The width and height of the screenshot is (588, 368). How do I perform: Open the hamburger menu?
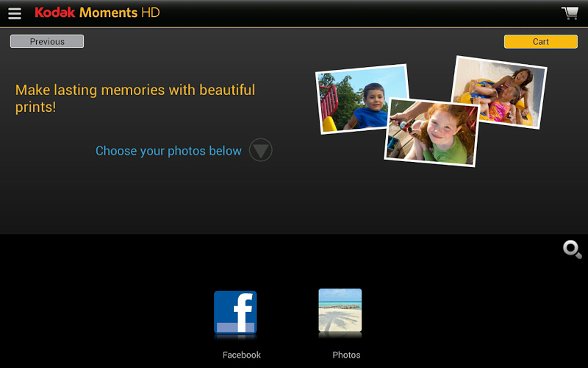pos(15,13)
